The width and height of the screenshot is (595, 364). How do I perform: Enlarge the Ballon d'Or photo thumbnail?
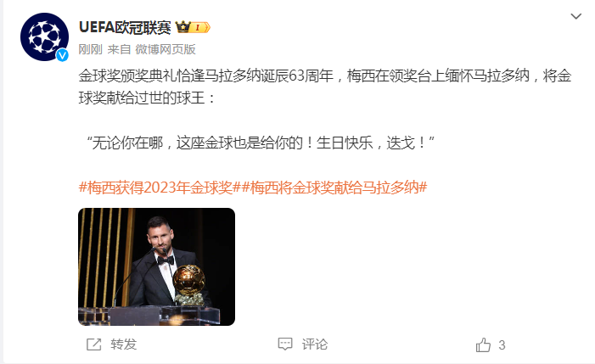click(x=156, y=266)
